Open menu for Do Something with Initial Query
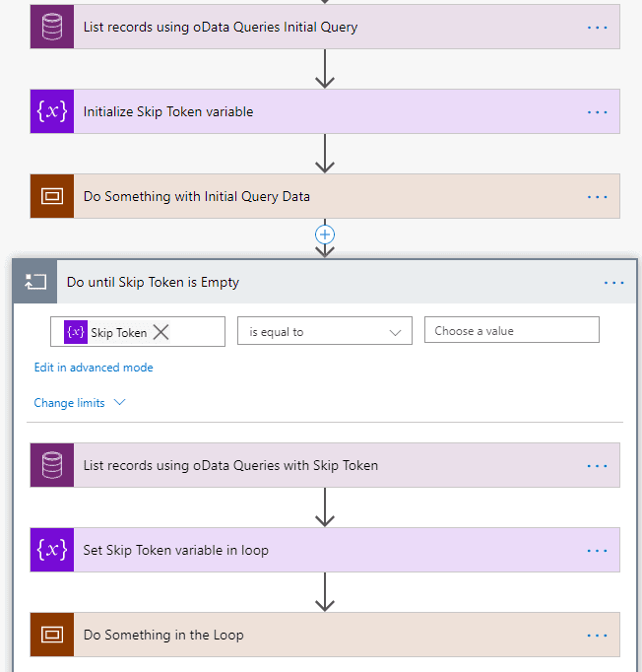 coord(598,196)
